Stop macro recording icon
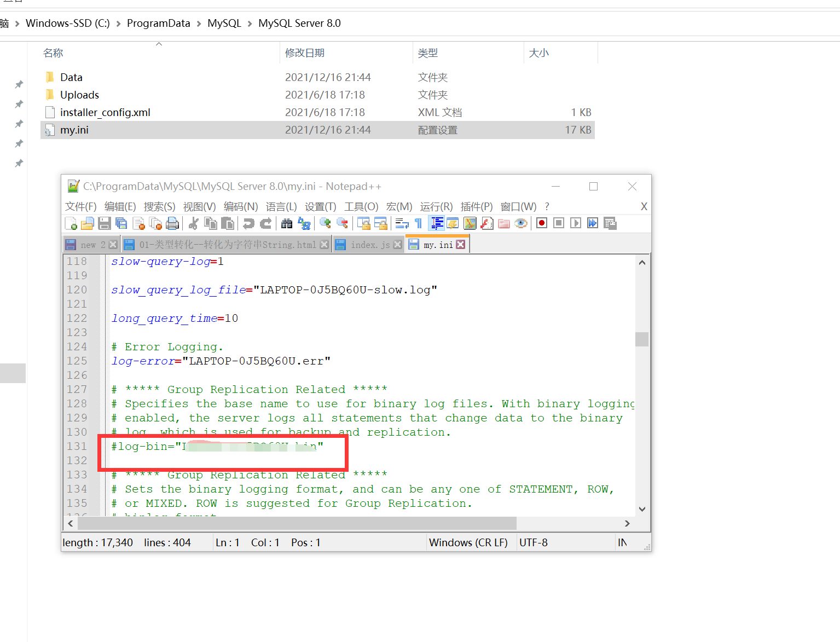This screenshot has height=642, width=840. coord(559,223)
